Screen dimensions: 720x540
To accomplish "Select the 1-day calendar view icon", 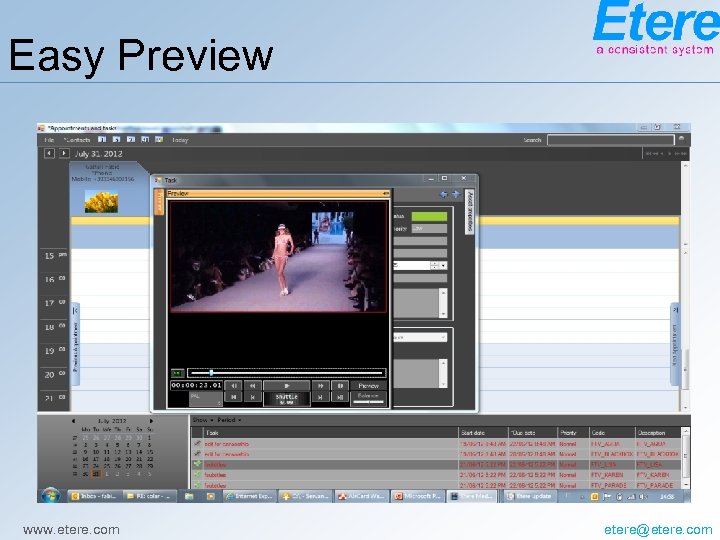I will tap(102, 139).
